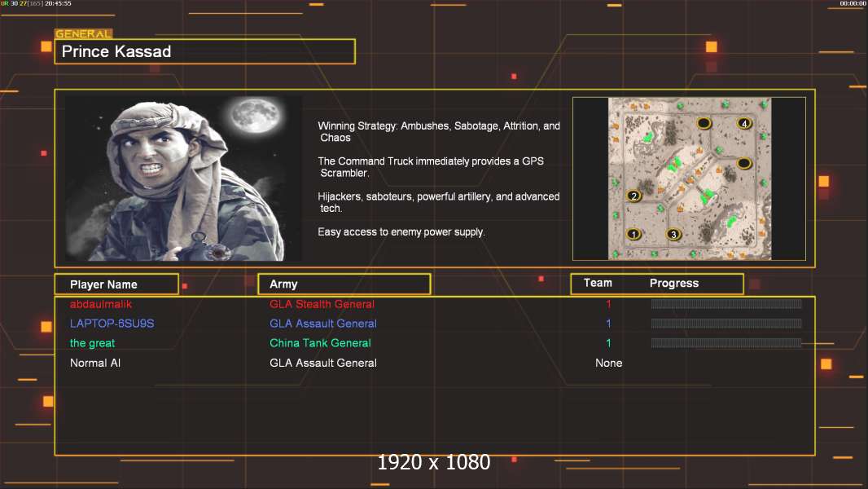Select start position marker 3 on minimap
Screen dimensions: 868x489
(x=673, y=235)
